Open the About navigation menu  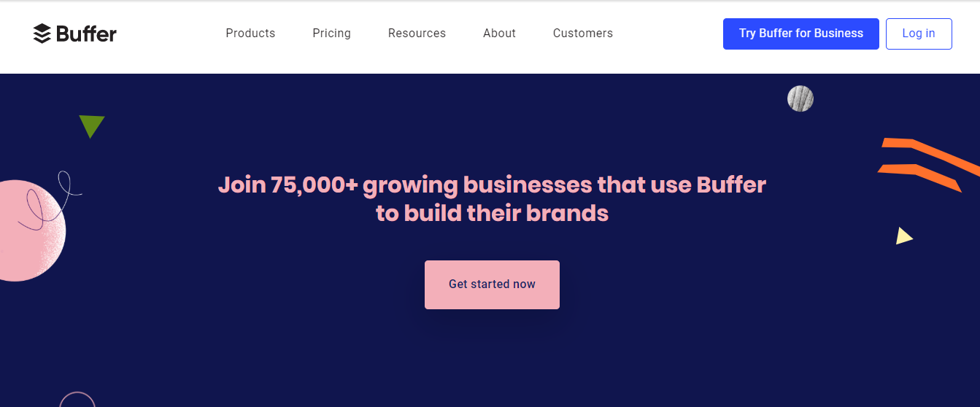point(499,34)
